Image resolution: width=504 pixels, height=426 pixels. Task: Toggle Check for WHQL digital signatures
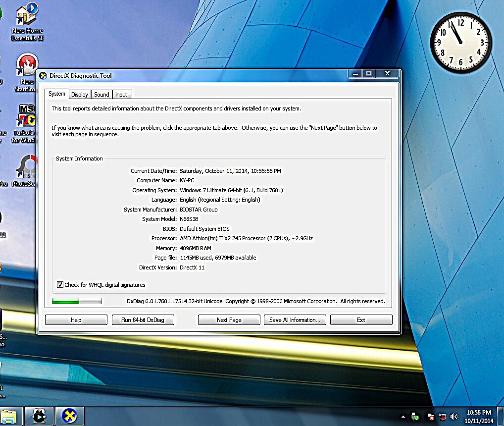(60, 285)
